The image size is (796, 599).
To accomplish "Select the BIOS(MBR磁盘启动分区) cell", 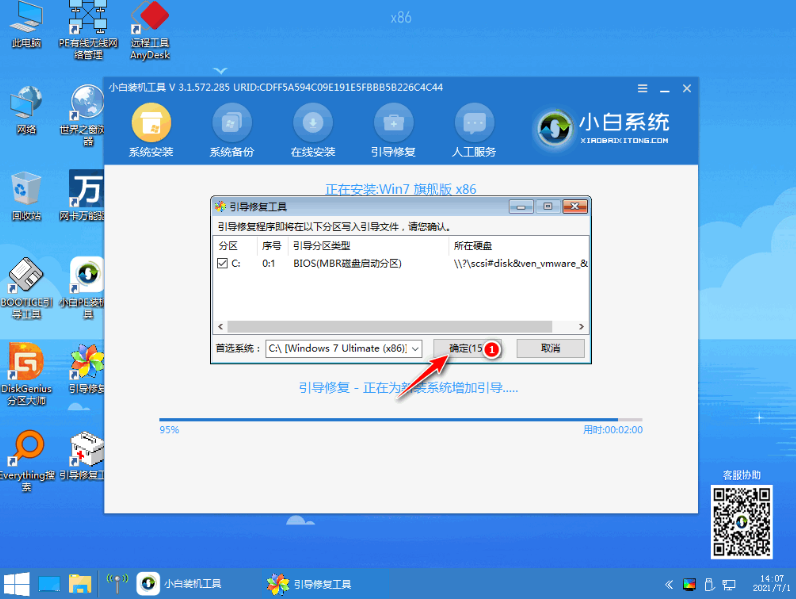I will 347,263.
